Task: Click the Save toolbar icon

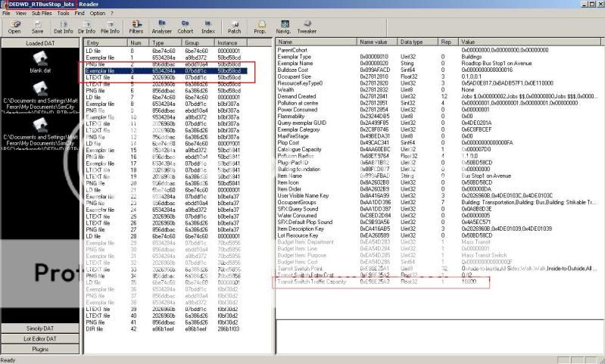Action: [37, 26]
